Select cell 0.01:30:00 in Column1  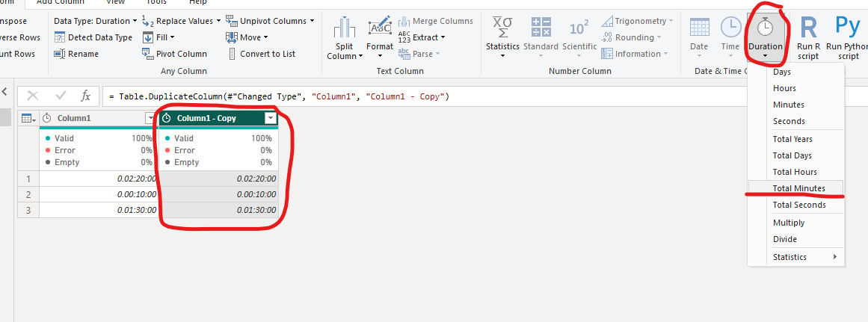(99, 211)
